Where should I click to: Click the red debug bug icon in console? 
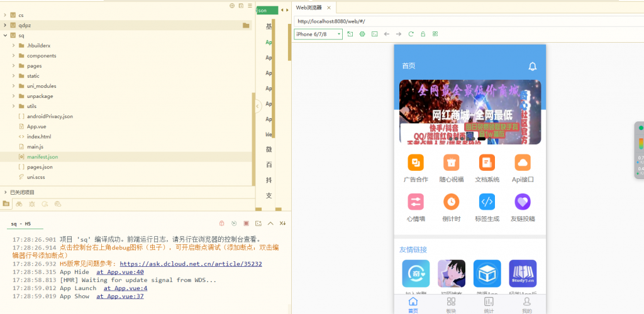pos(221,224)
